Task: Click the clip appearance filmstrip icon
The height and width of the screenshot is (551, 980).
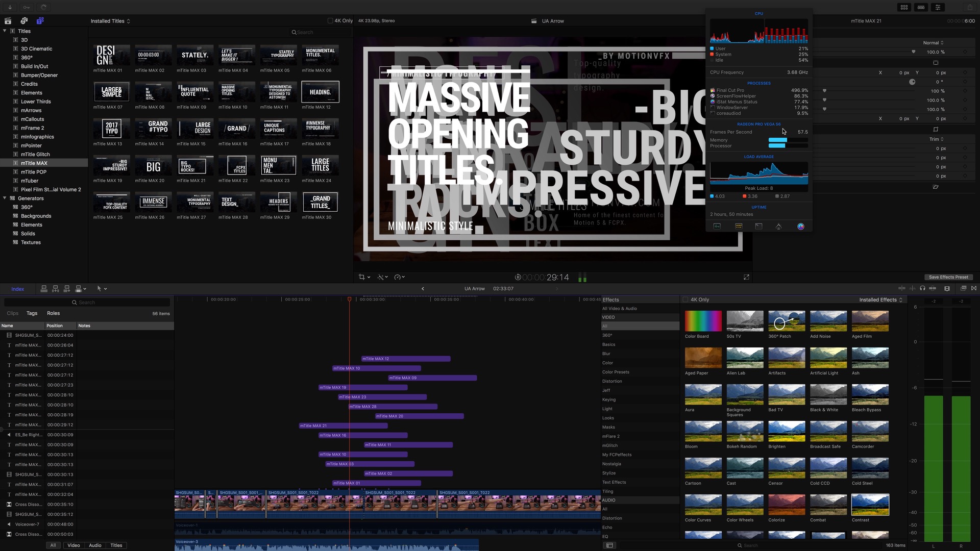Action: (947, 289)
